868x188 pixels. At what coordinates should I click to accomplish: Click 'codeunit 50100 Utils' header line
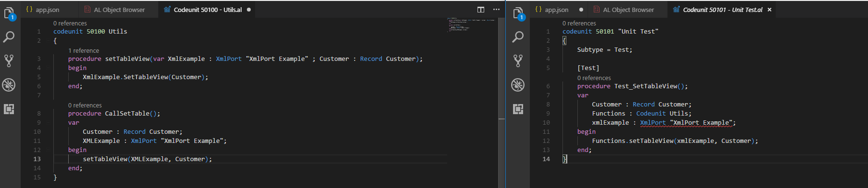tap(90, 32)
